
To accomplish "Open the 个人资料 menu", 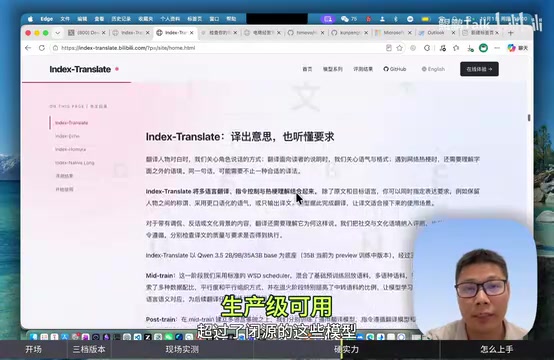I will (170, 19).
